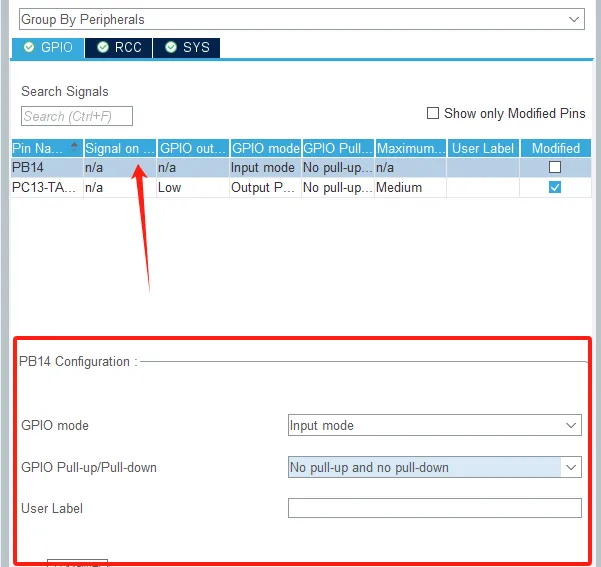Switch to the GPIO tab
This screenshot has width=601, height=567.
(48, 47)
